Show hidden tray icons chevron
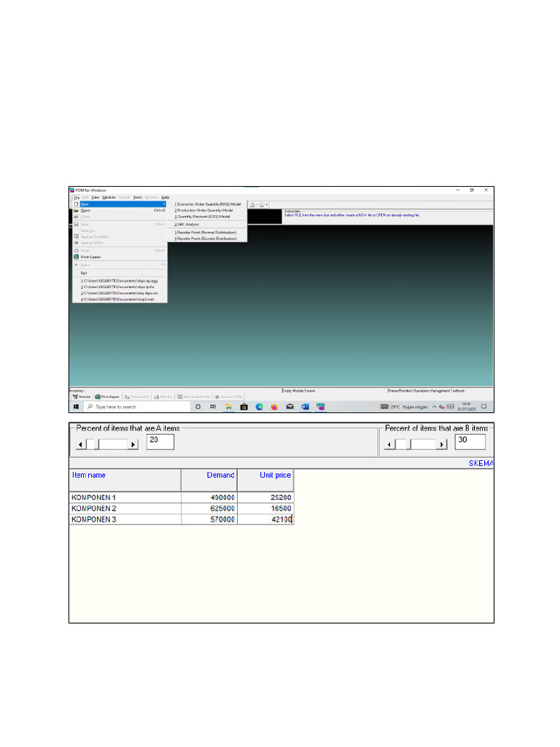Screen dimensions: 560x747 tap(435, 407)
